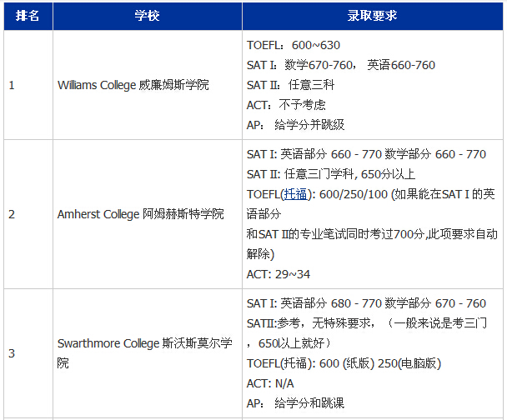This screenshot has width=507, height=420.
Task: Click the 托福 hyperlink in Amherst row
Action: [x=295, y=194]
